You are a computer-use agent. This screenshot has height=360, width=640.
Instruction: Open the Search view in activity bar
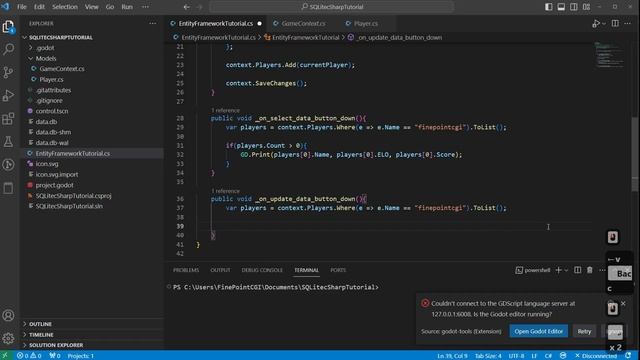pos(8,49)
